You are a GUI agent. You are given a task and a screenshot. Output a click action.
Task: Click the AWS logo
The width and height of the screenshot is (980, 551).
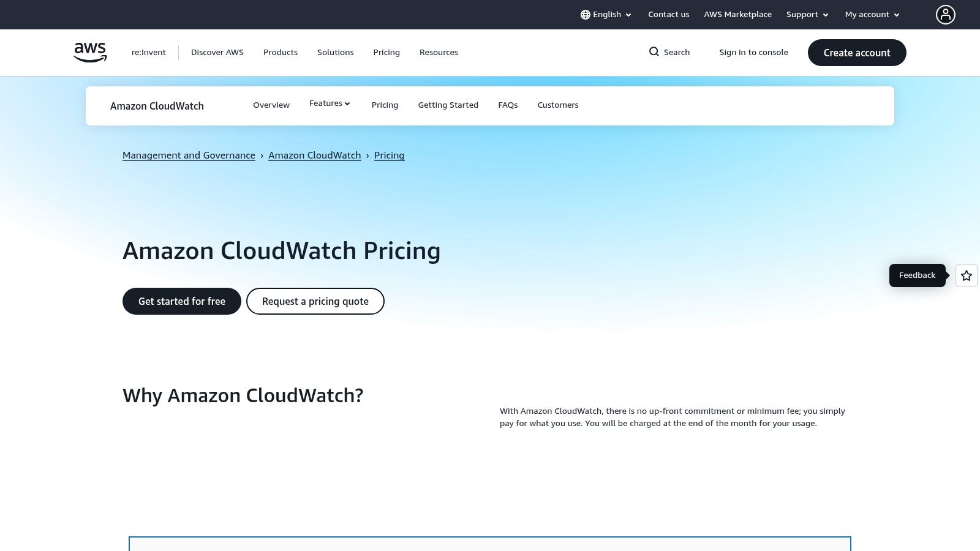pyautogui.click(x=90, y=52)
